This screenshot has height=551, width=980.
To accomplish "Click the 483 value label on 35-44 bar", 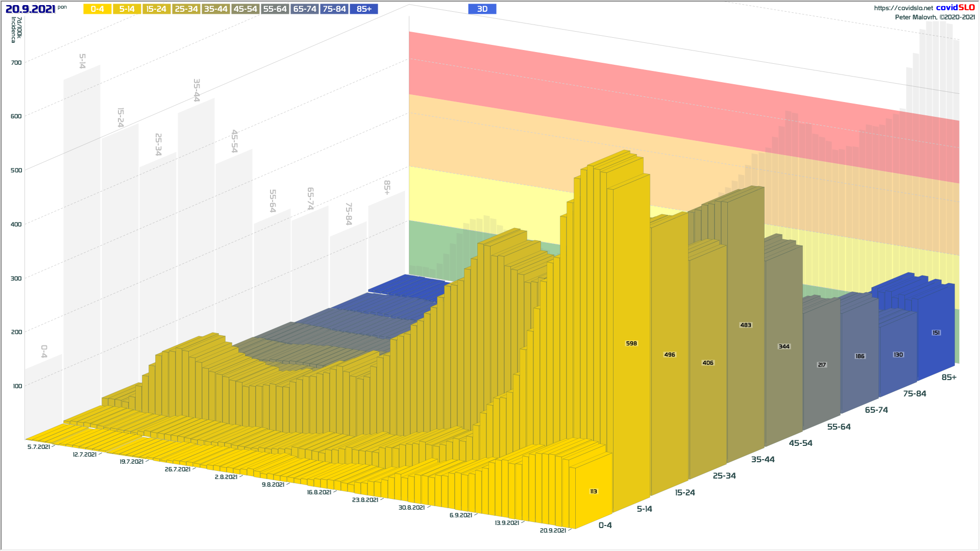I will pyautogui.click(x=745, y=325).
